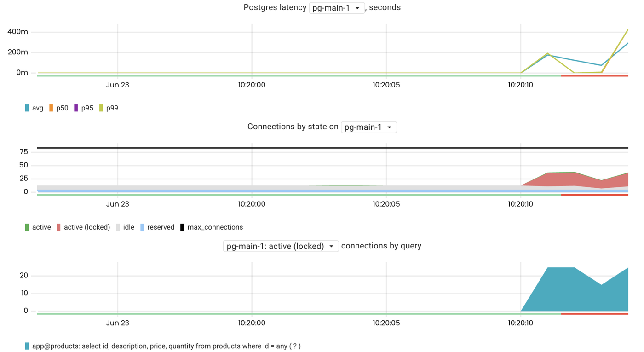Select the 'select id, description, price' query legend text
This screenshot has height=352, width=644.
(x=166, y=346)
